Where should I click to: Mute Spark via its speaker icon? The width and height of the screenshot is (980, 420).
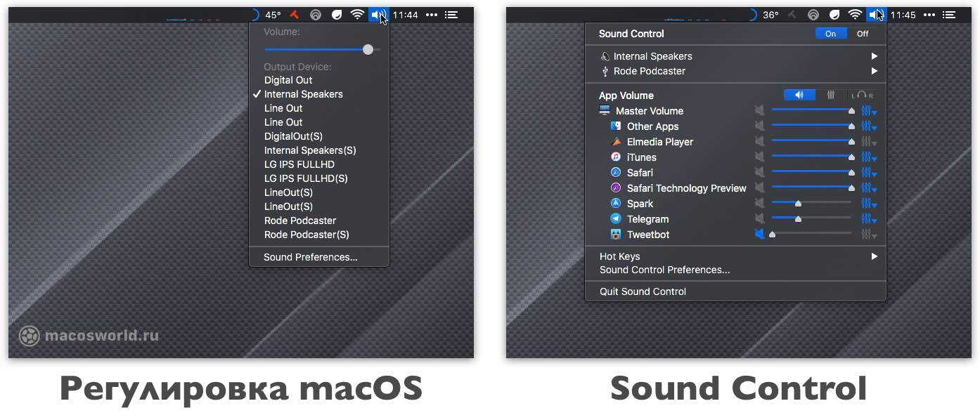click(x=759, y=204)
